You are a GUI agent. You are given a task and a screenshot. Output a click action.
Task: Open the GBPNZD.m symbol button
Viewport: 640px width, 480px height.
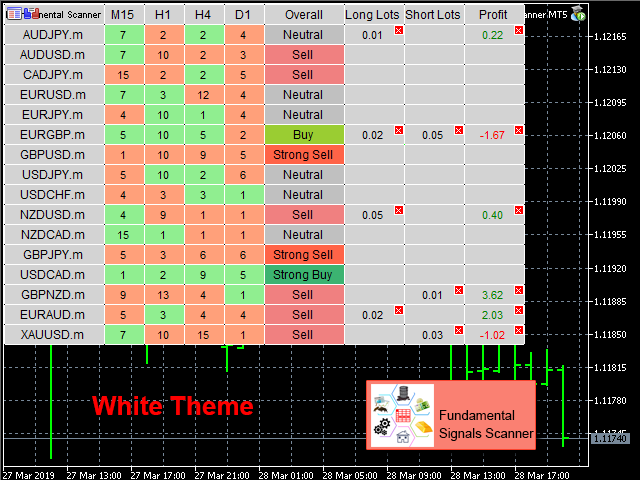[x=54, y=295]
